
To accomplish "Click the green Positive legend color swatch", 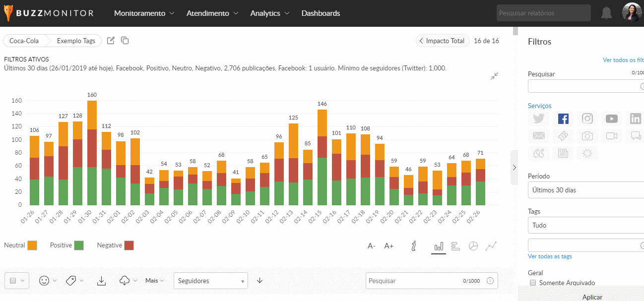I will 79,245.
